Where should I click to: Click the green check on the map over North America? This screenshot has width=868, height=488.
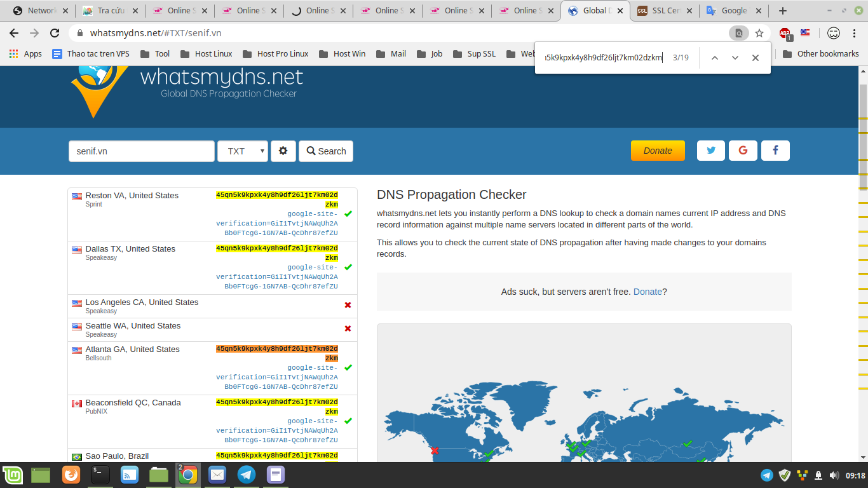[x=489, y=454]
